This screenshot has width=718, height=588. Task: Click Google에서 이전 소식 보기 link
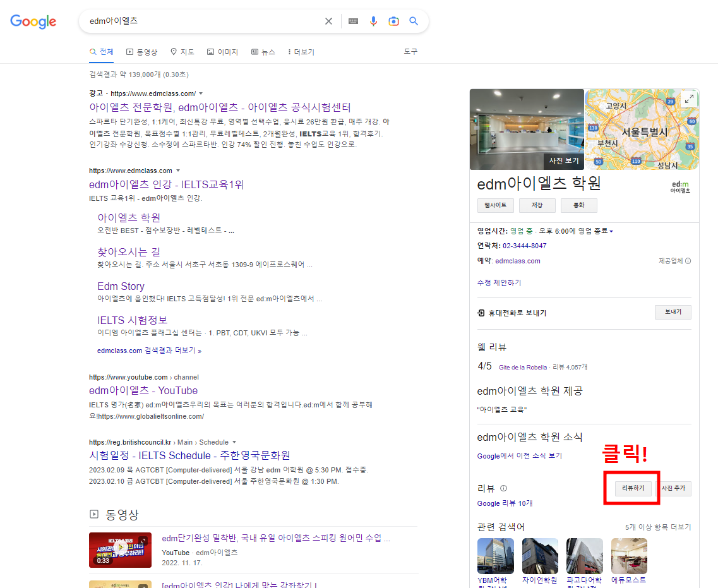point(519,456)
